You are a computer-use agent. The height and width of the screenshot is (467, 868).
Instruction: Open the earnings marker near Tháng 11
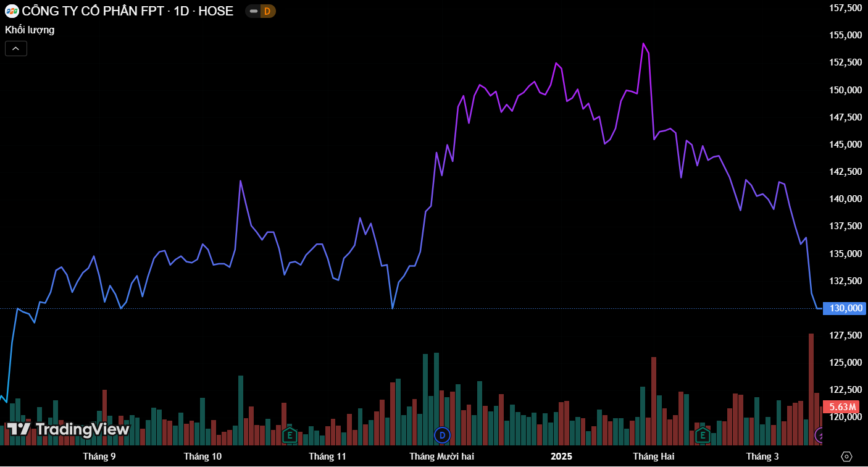coord(289,435)
